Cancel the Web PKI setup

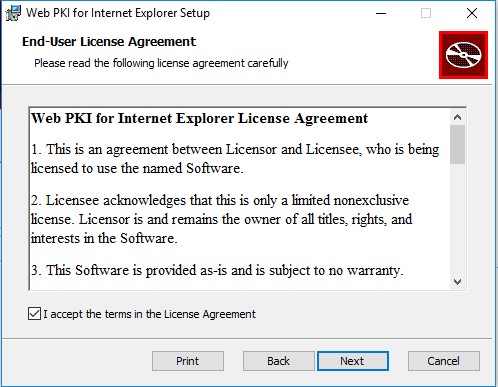(444, 361)
